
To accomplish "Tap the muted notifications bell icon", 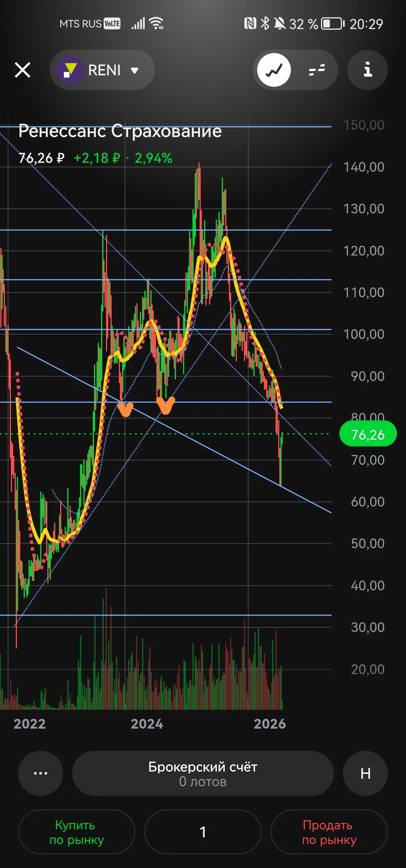I will point(279,23).
